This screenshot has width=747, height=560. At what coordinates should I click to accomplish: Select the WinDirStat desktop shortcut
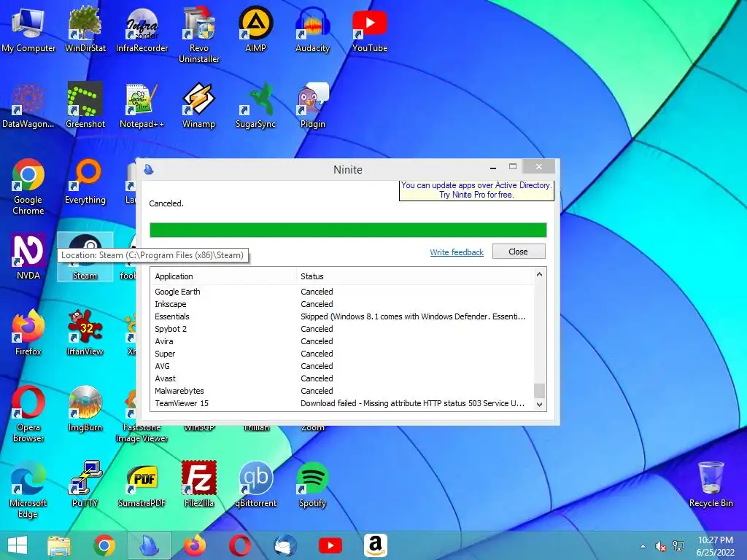click(x=85, y=30)
